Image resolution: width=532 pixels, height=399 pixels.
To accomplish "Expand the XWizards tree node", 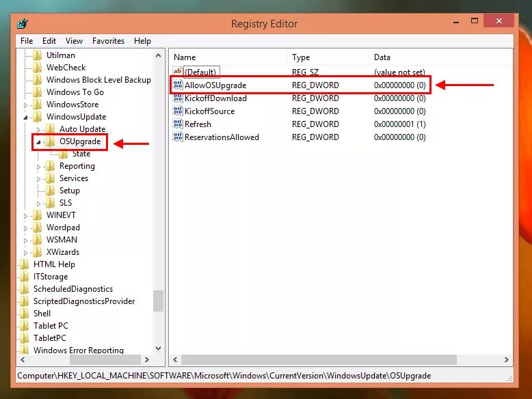I will pos(25,253).
